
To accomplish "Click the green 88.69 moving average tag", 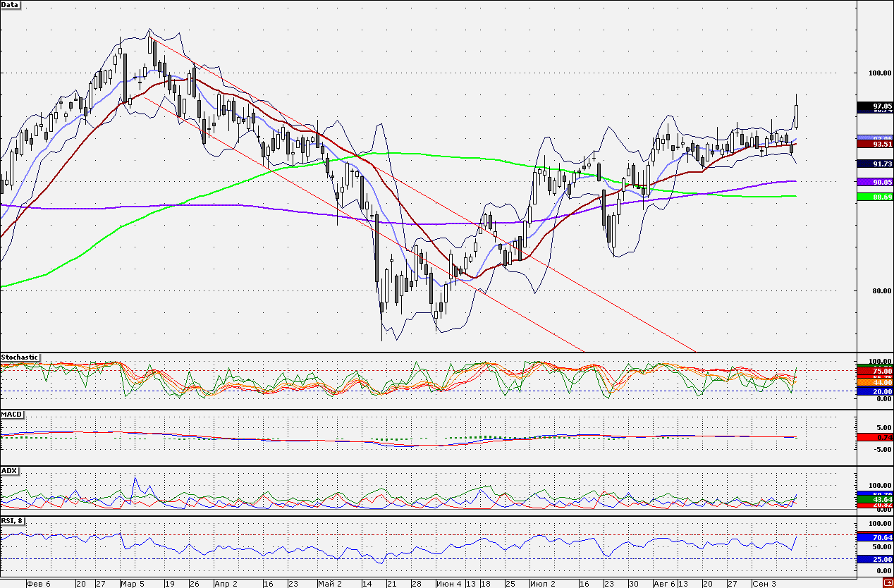I will 875,197.
